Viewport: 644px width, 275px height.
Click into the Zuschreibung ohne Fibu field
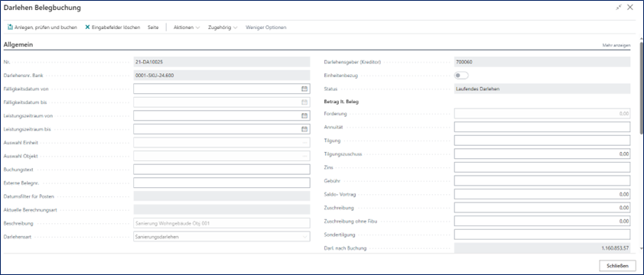(x=542, y=222)
